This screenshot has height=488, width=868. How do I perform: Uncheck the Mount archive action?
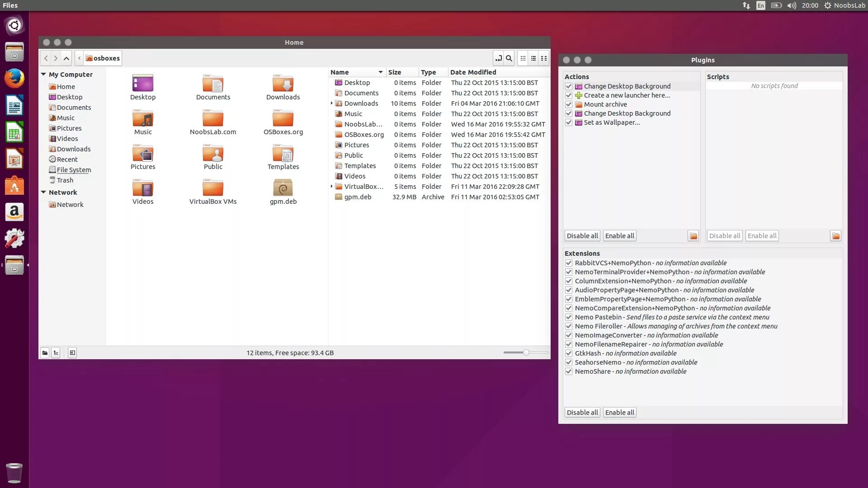[569, 104]
